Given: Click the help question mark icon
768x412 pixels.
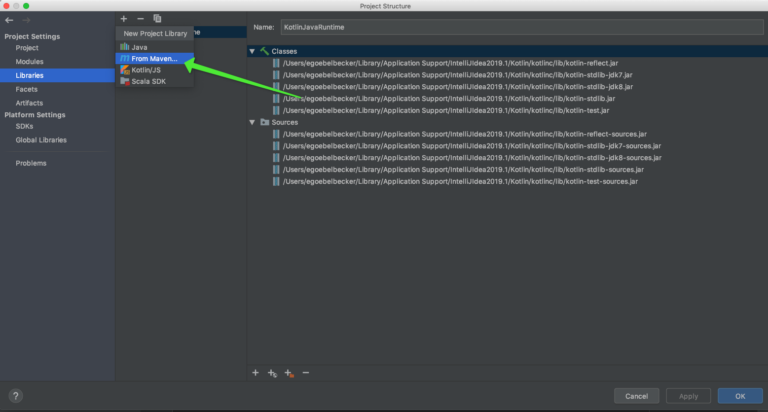Looking at the screenshot, I should coord(15,396).
